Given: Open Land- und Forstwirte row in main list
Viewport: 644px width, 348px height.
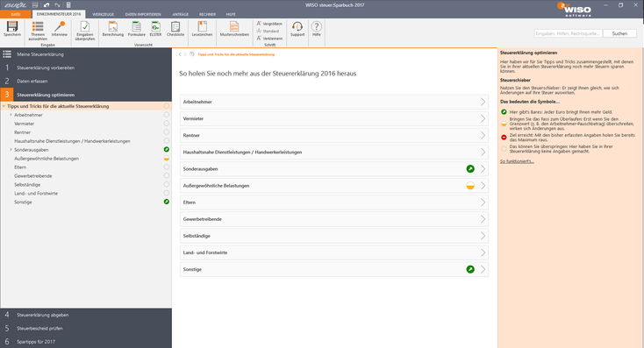Looking at the screenshot, I should tap(334, 252).
